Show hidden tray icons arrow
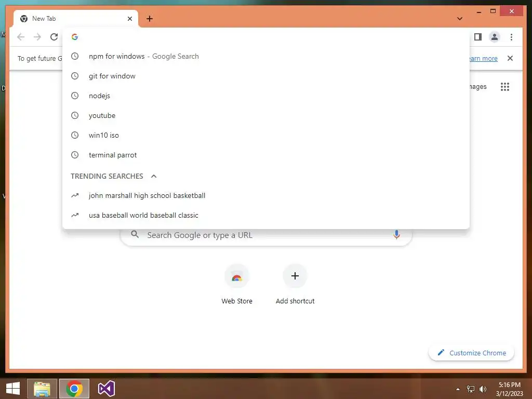The width and height of the screenshot is (532, 399). [458, 389]
